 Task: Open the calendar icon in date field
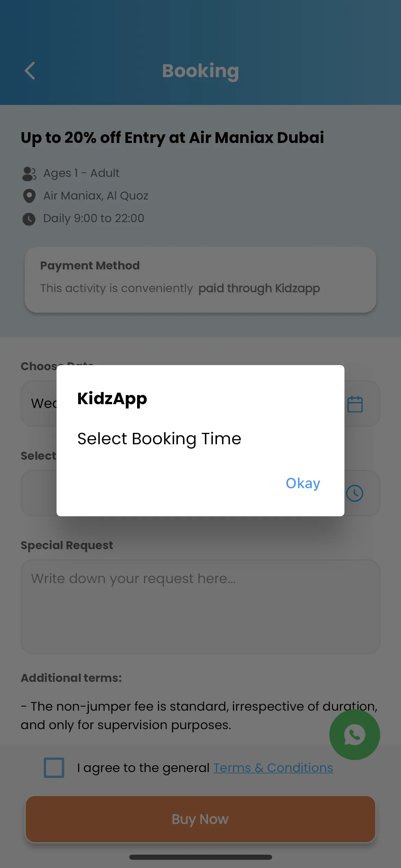pos(355,404)
